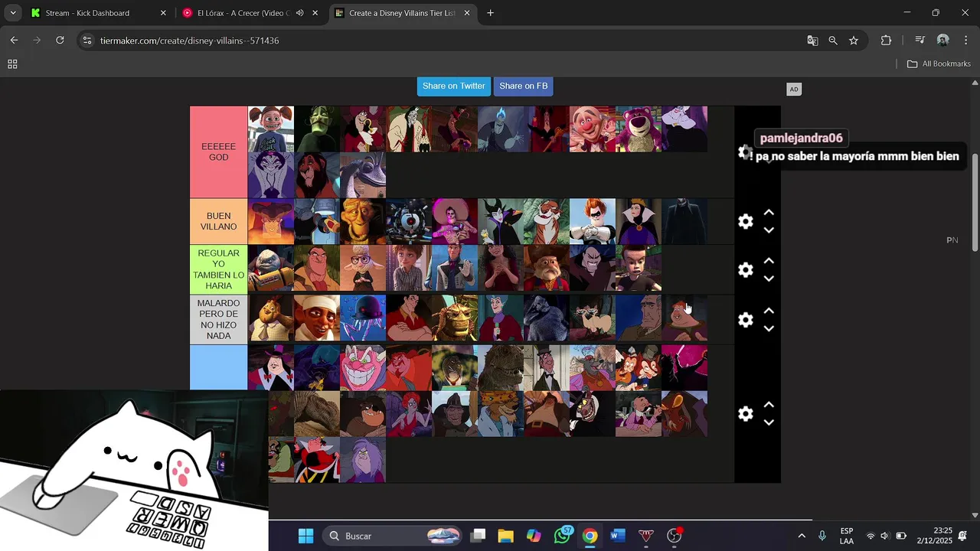The image size is (980, 551).
Task: Close the Stream - Kick Dashboard tab
Action: pos(163,13)
